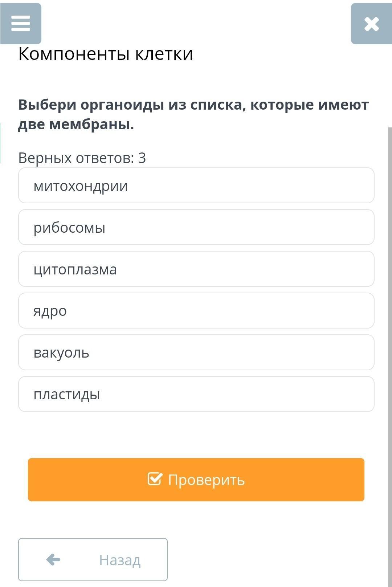Select the митохондрии answer option
Screen dimensions: 392x587
click(196, 186)
